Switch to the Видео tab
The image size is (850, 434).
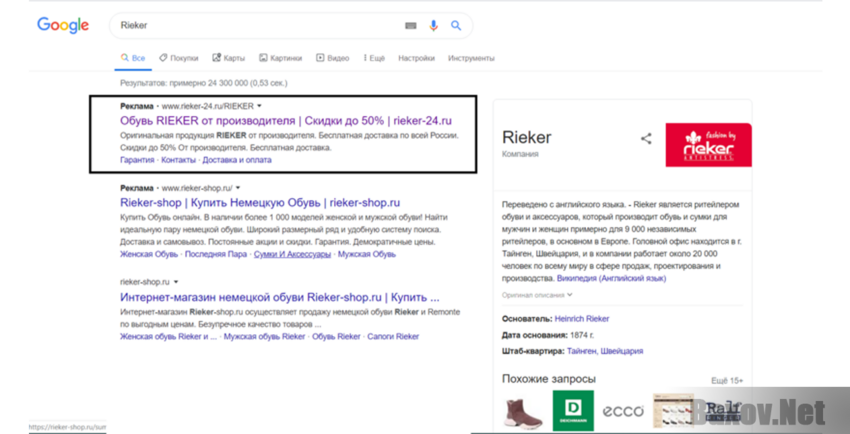[333, 58]
